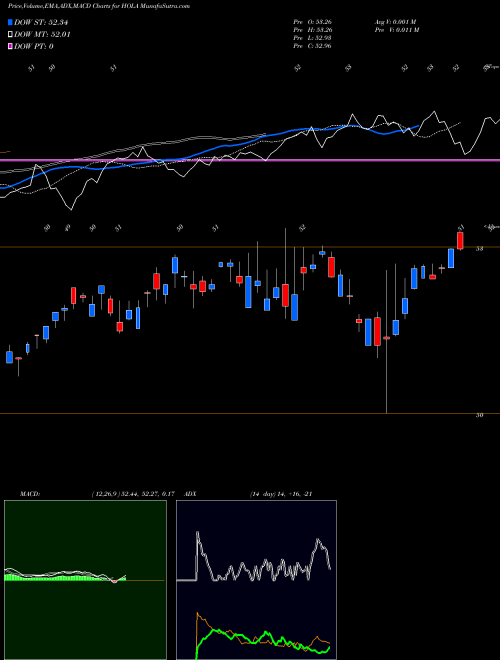Select the 'DOW ST: 52.34' label
This screenshot has height=660, width=500.
[x=41, y=22]
